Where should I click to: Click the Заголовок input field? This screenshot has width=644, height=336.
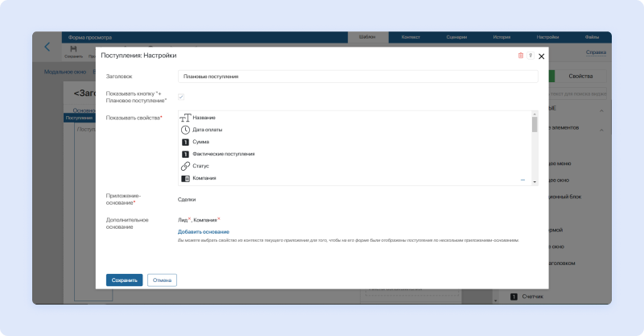click(357, 77)
